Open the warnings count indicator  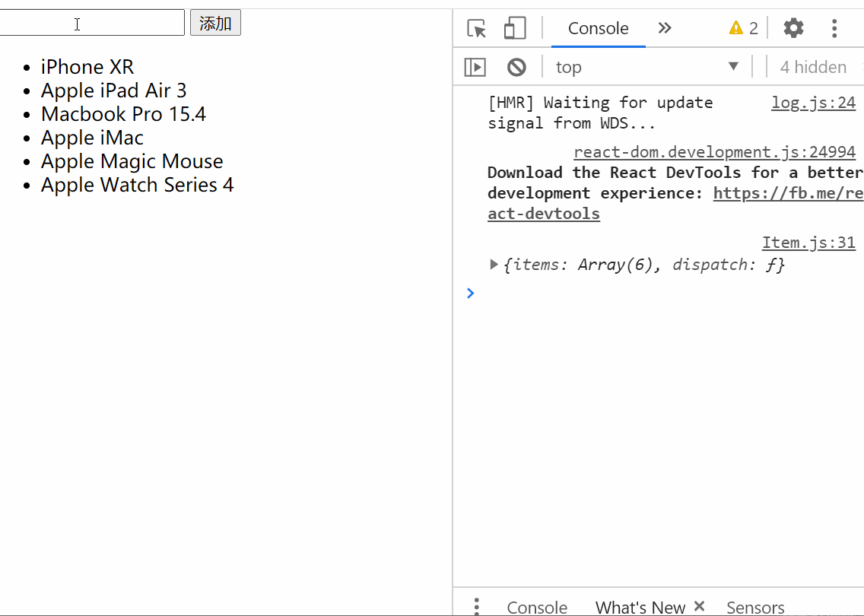point(743,28)
